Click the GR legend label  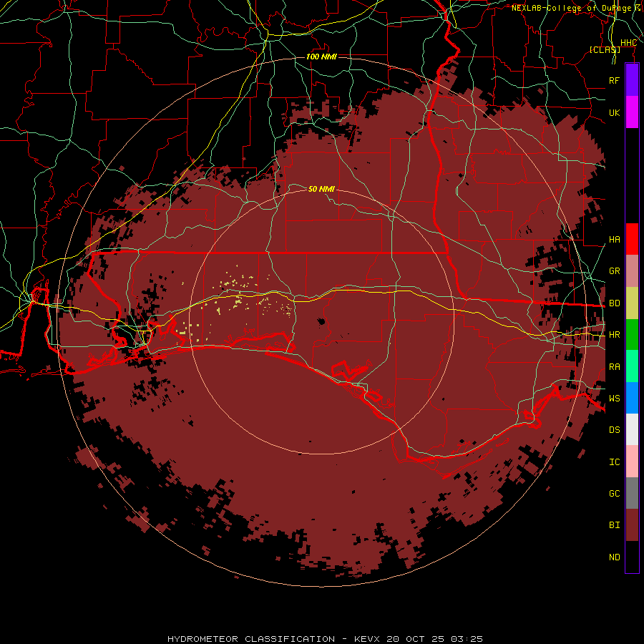coord(615,271)
